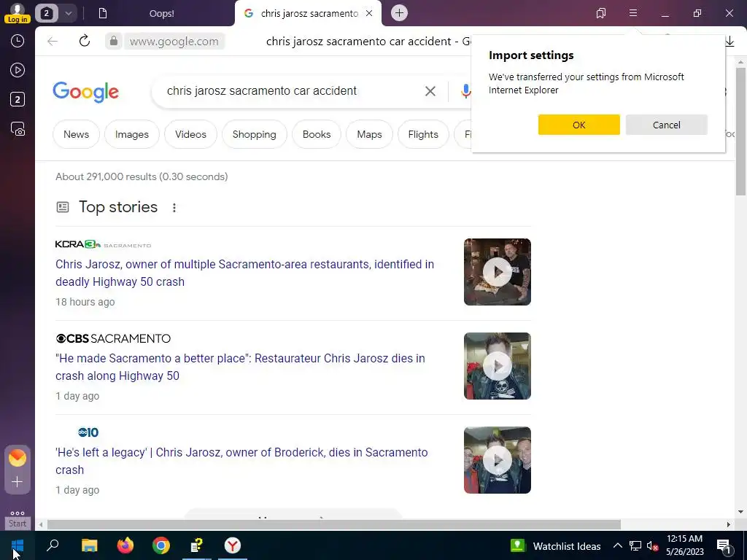
Task: Open Windows taskbar search
Action: [53, 545]
